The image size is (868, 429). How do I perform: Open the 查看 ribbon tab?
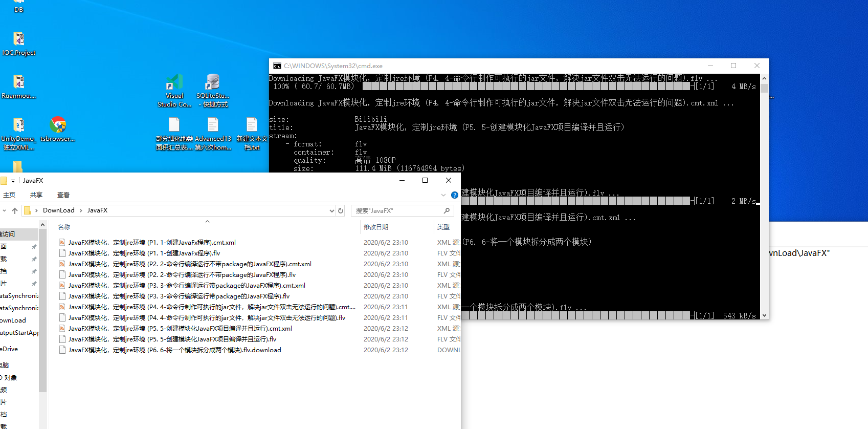[63, 195]
